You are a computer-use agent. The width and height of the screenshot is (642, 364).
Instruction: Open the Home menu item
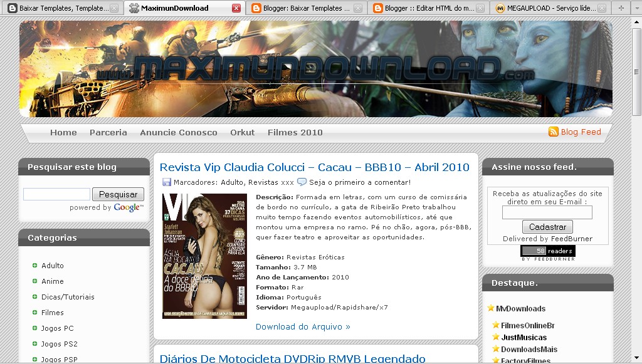click(63, 133)
